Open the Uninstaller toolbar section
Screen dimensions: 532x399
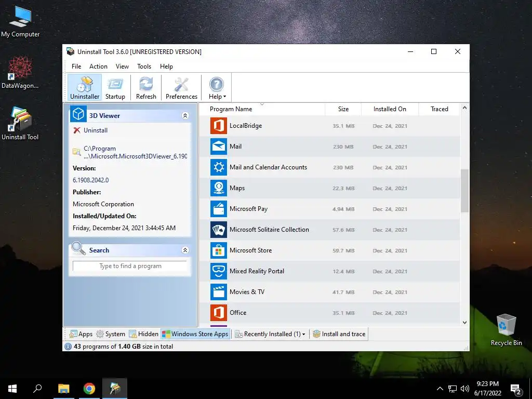(x=85, y=87)
